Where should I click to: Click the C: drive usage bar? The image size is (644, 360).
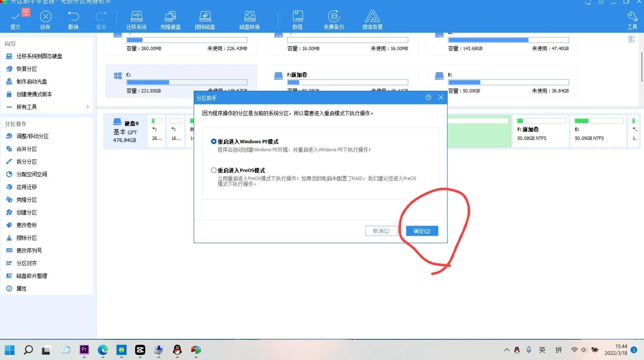click(186, 82)
